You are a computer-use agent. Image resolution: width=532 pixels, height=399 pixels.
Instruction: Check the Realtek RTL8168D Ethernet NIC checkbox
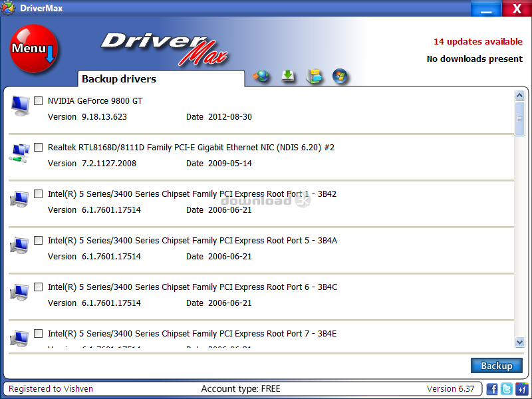(x=39, y=147)
